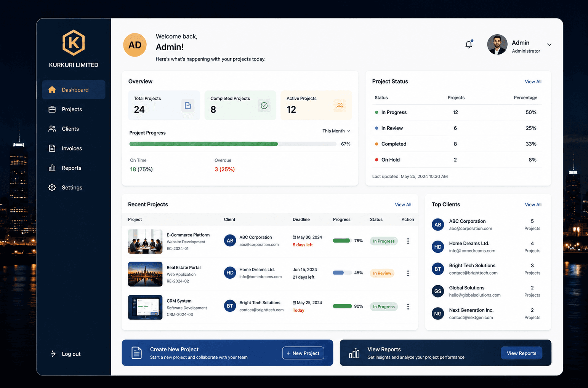This screenshot has width=588, height=388.
Task: Click the Dashboard home icon in sidebar
Action: click(x=52, y=90)
